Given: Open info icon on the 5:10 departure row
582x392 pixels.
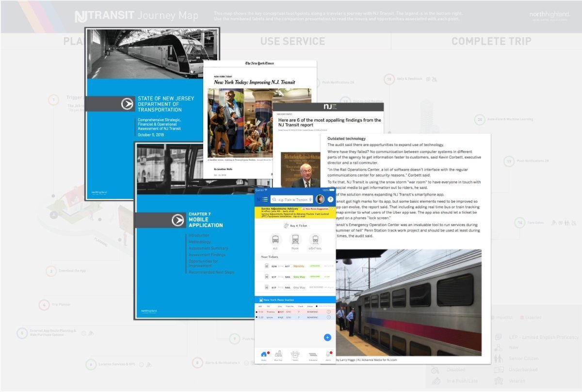Looking at the screenshot, I should coord(328,317).
